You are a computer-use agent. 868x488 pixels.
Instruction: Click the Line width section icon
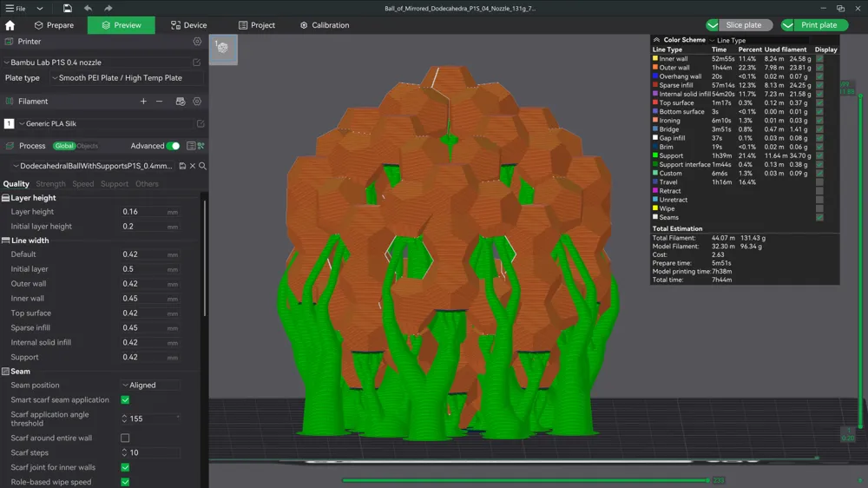coord(5,241)
